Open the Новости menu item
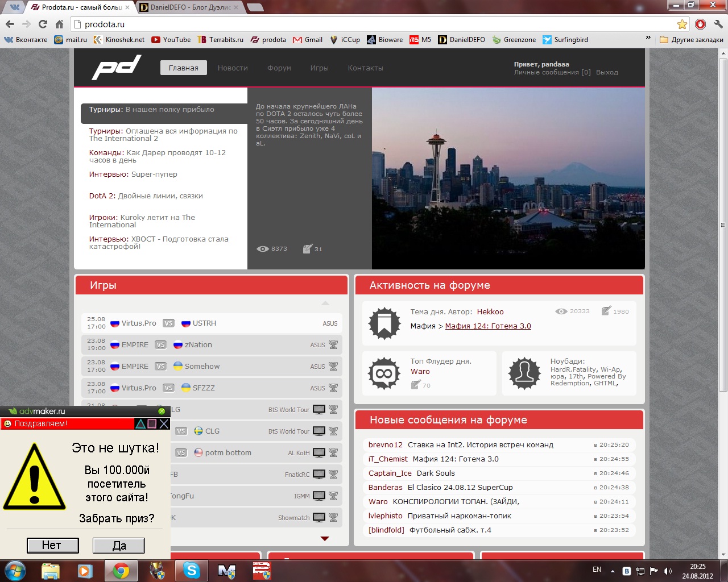 [x=233, y=68]
